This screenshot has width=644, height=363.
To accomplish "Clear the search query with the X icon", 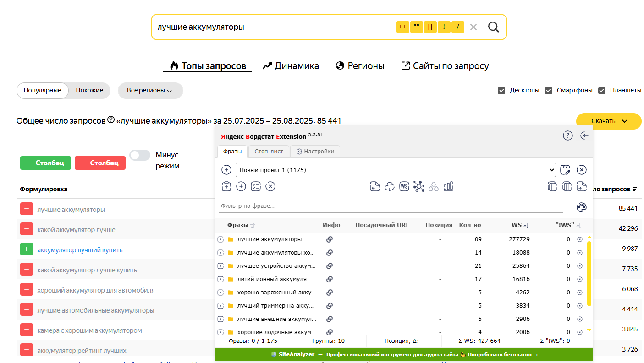I will pyautogui.click(x=473, y=27).
